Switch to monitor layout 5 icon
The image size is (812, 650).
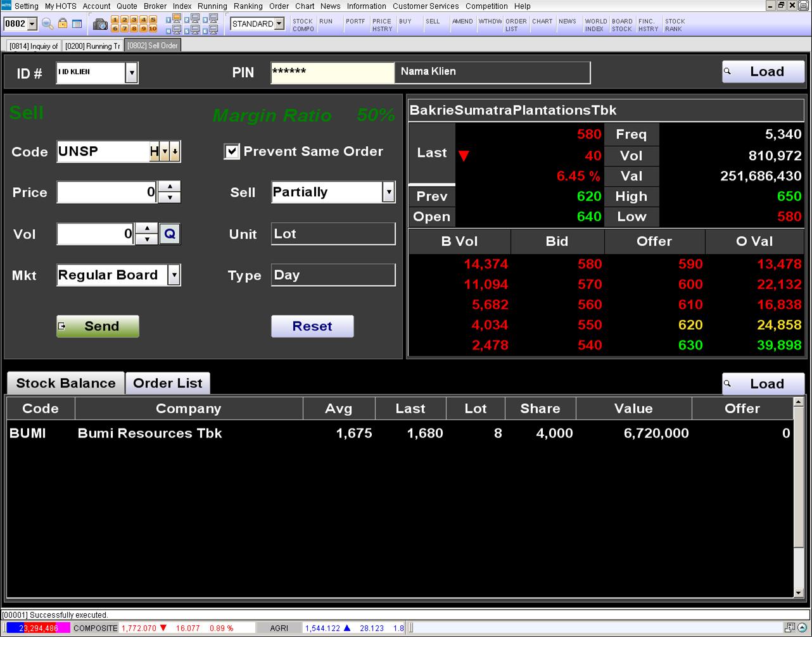coord(192,30)
